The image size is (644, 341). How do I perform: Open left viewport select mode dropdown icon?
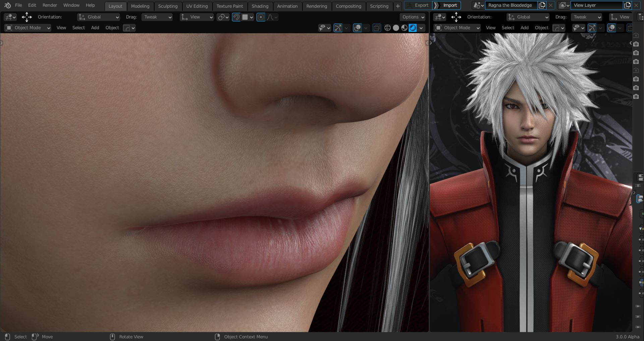click(x=129, y=28)
